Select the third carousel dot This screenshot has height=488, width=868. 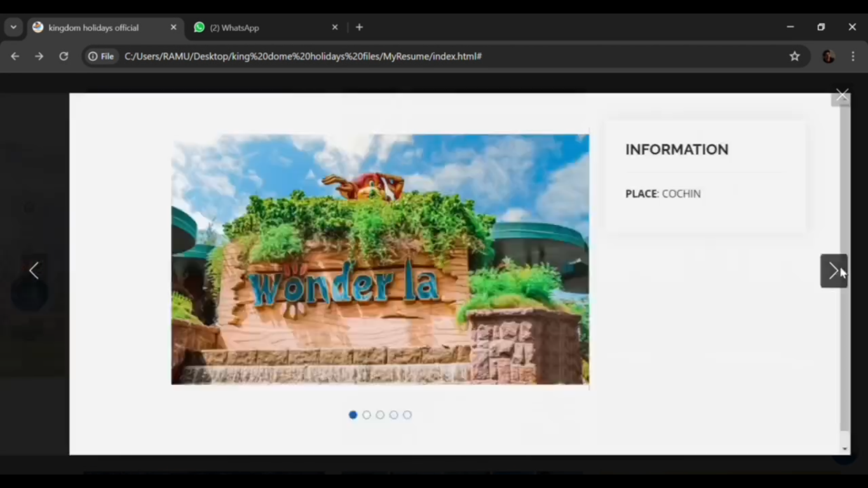click(380, 415)
